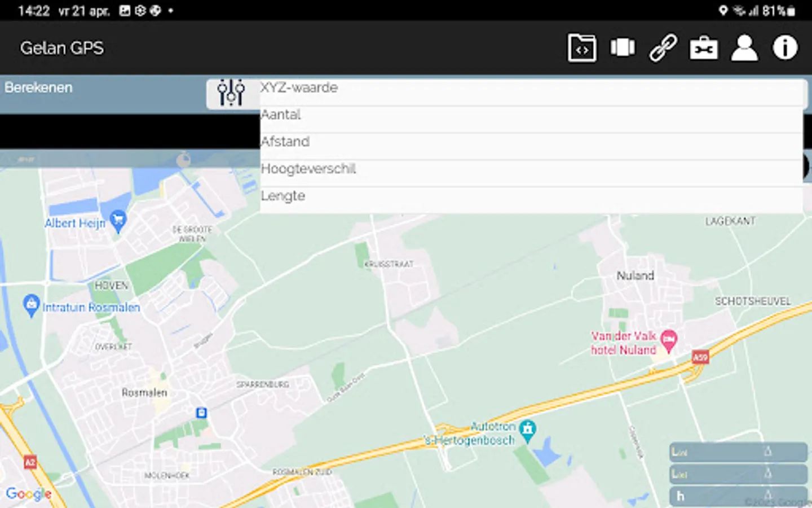
Task: Tap the Nuland town label
Action: tap(636, 275)
